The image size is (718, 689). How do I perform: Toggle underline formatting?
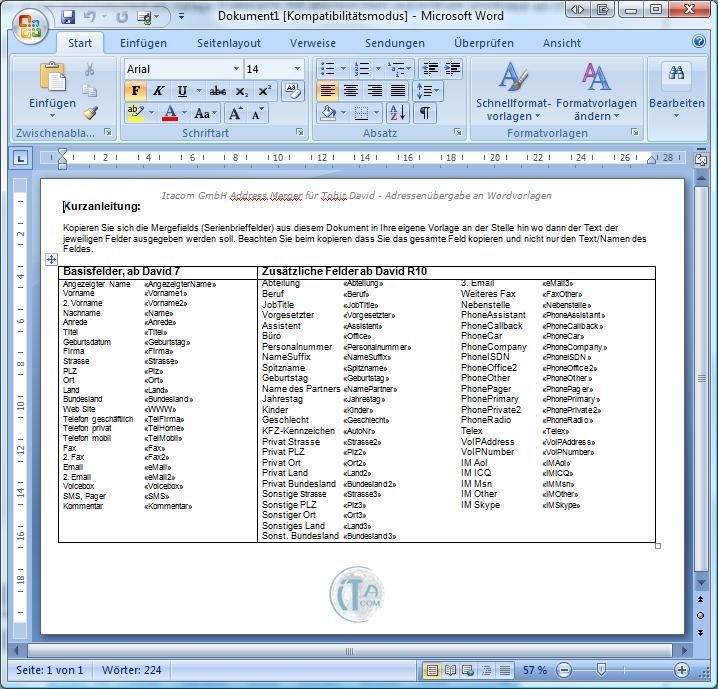[x=182, y=91]
